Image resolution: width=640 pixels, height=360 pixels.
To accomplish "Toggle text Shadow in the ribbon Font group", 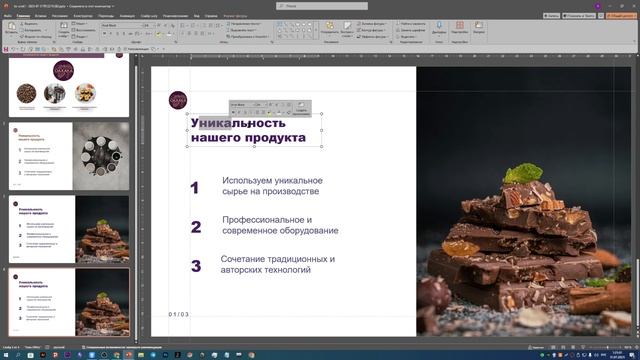I will pyautogui.click(x=124, y=33).
